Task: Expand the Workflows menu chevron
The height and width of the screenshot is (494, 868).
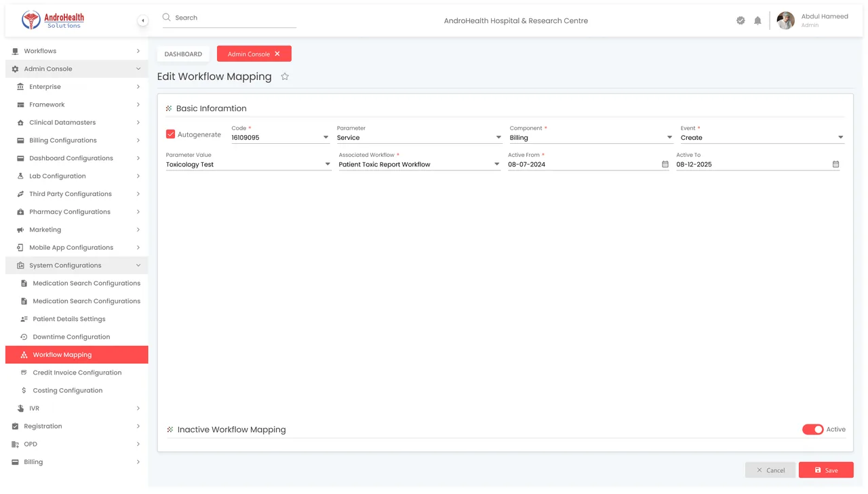Action: [x=138, y=51]
